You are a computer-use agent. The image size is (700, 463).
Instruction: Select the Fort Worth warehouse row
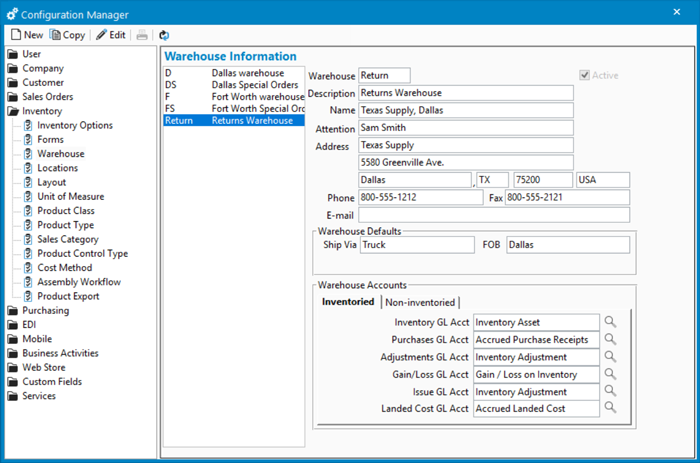pos(234,96)
